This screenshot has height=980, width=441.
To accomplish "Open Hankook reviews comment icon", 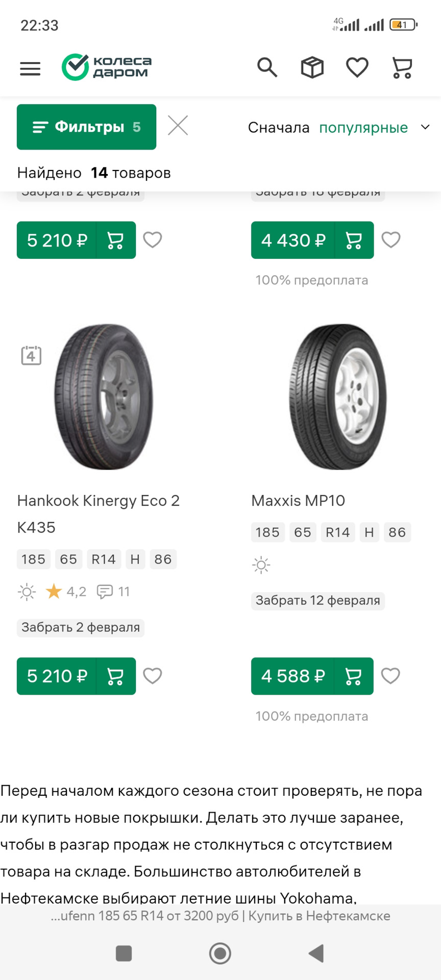I will [105, 592].
